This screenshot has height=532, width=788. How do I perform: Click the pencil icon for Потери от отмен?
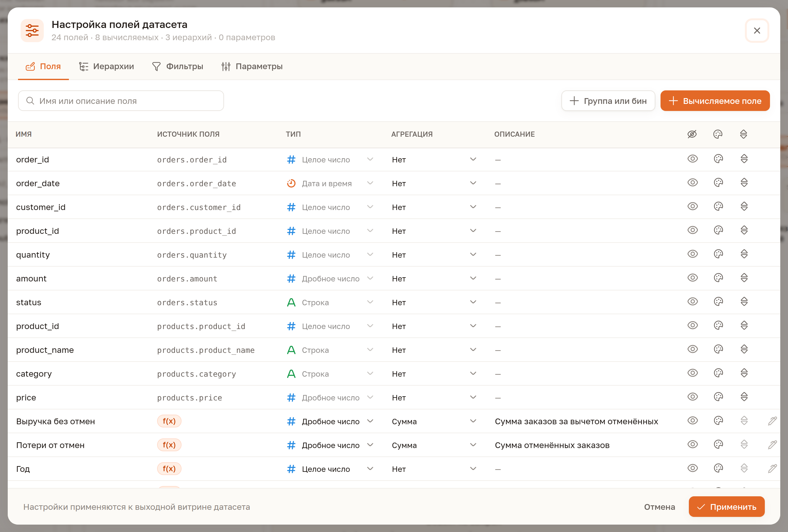[x=773, y=445]
